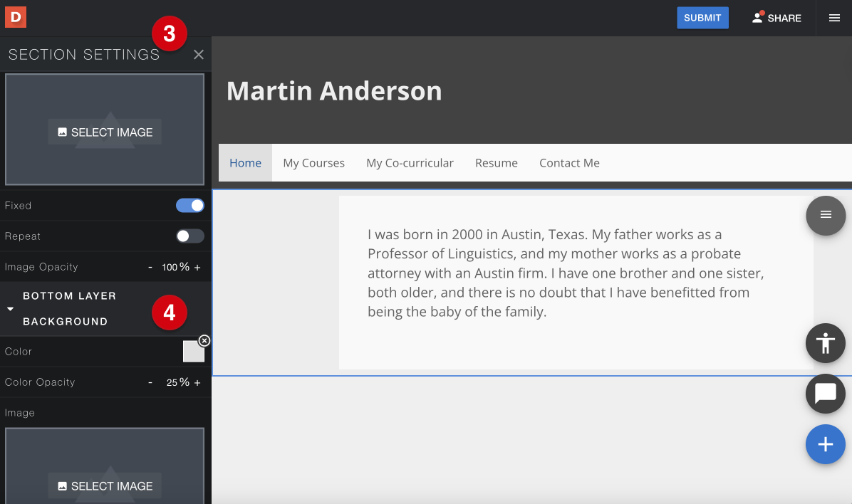Increase Image Opacity with the plus button
852x504 pixels.
pyautogui.click(x=197, y=267)
